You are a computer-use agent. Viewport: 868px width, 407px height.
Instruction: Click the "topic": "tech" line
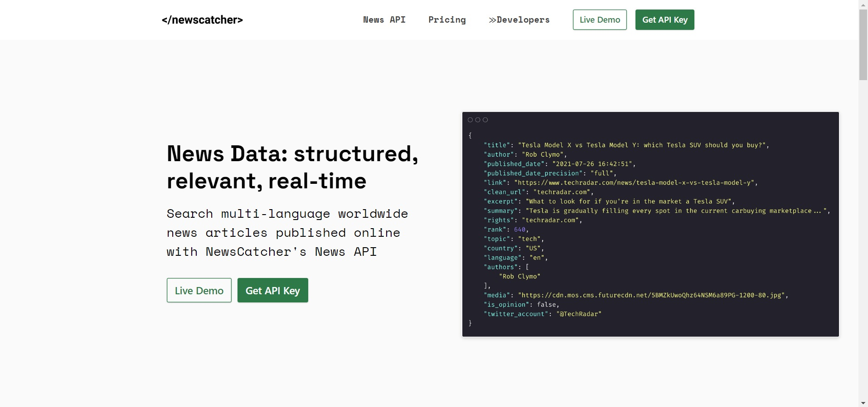tap(514, 239)
